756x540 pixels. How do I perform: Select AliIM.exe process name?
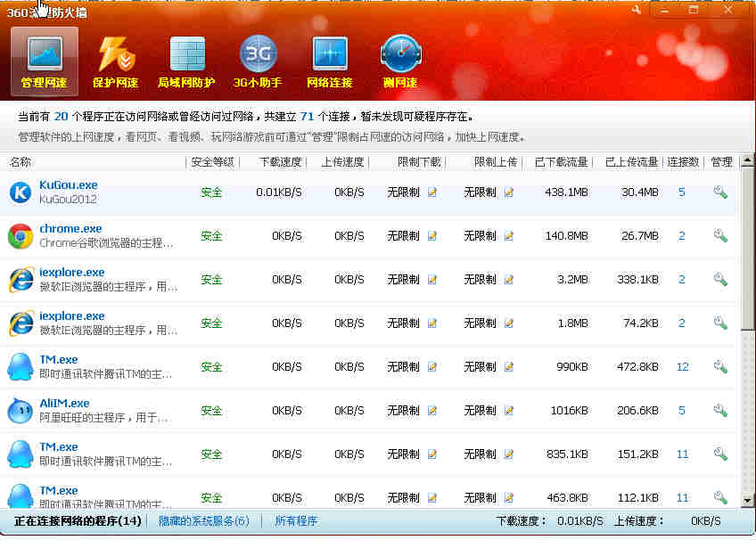pos(64,403)
